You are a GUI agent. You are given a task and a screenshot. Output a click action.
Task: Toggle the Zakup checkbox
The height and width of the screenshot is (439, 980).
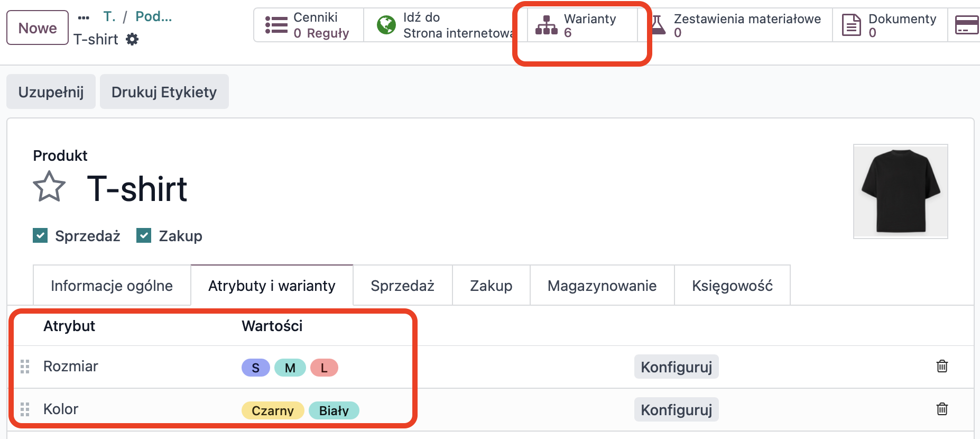point(144,235)
